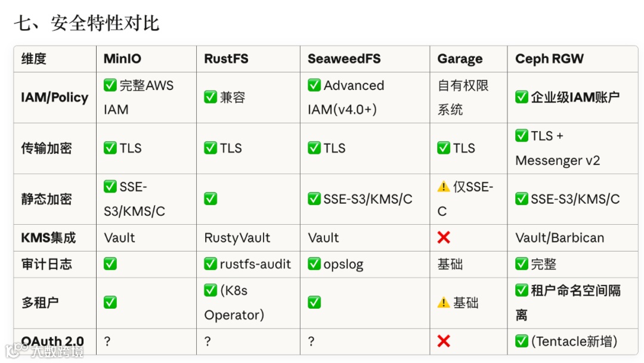The width and height of the screenshot is (644, 363).
Task: Click the green checkmark in SeaweedFS 多租户 cell
Action: tap(314, 303)
